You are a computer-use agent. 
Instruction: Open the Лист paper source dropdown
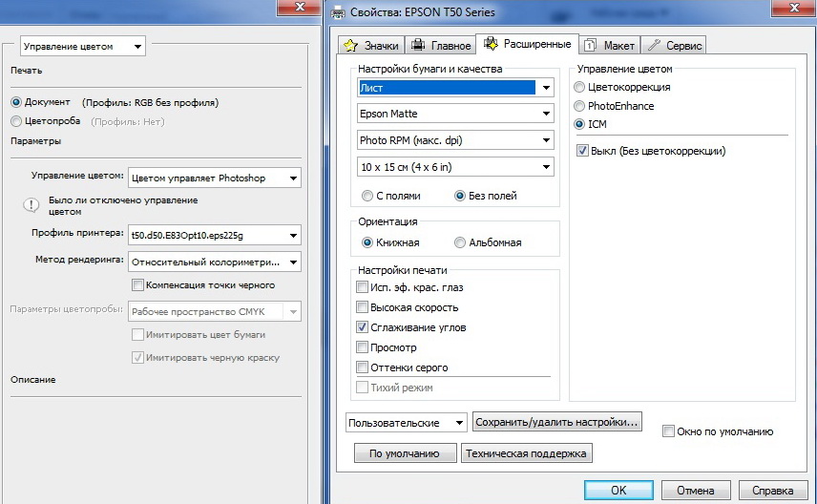pos(455,88)
